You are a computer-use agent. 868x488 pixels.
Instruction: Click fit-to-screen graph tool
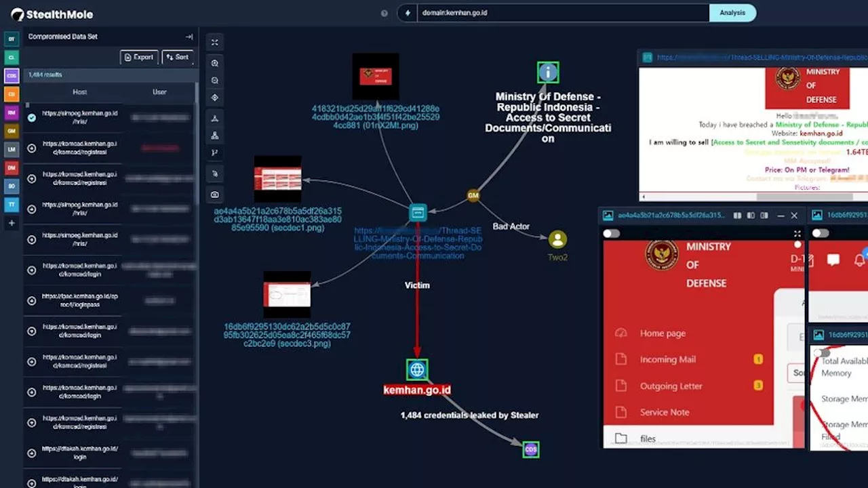(x=214, y=42)
